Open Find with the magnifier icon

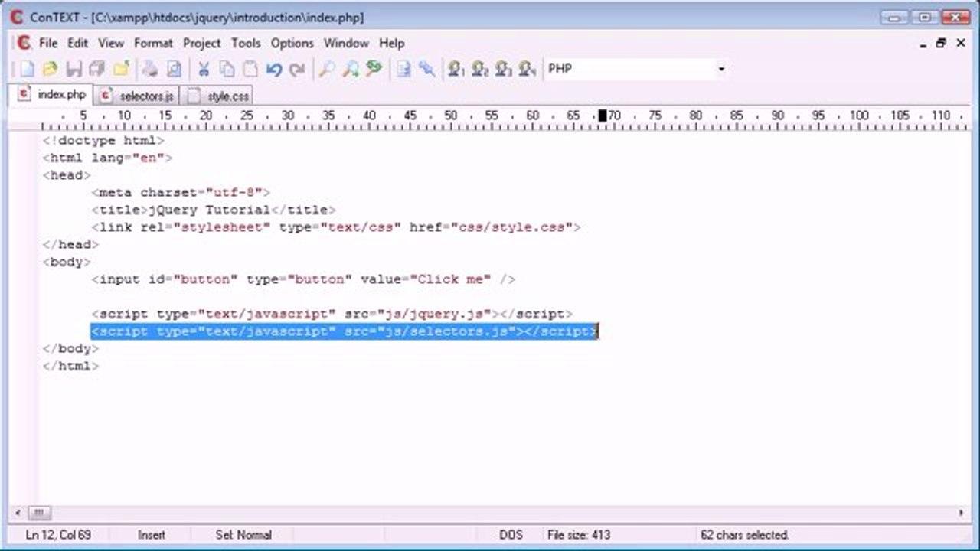tap(327, 69)
